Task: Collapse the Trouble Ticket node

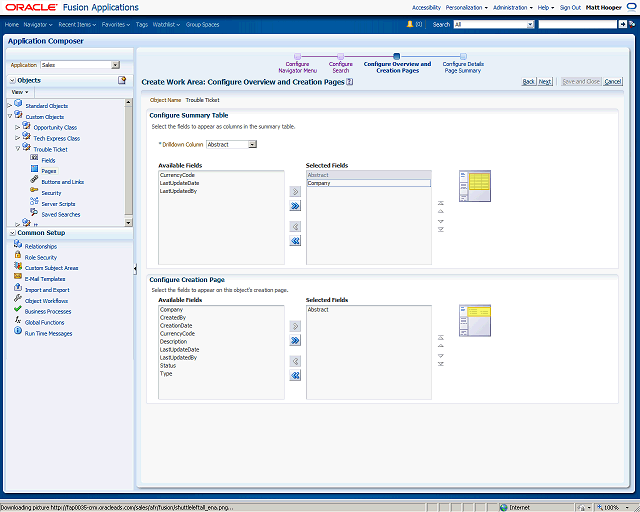Action: coord(18,149)
